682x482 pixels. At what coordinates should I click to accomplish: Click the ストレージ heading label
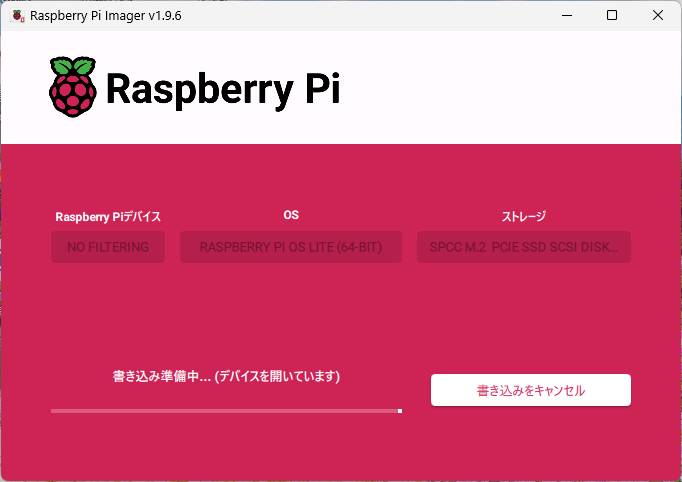point(523,216)
